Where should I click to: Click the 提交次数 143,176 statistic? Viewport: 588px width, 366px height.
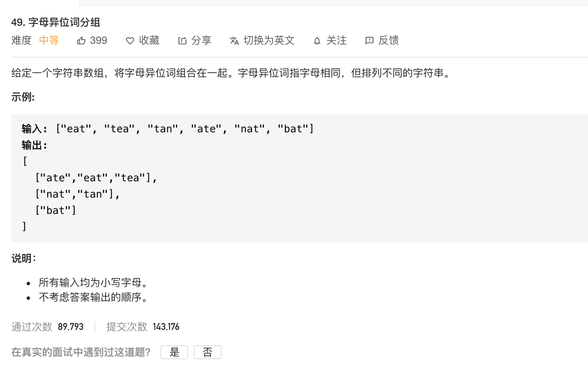tap(143, 327)
